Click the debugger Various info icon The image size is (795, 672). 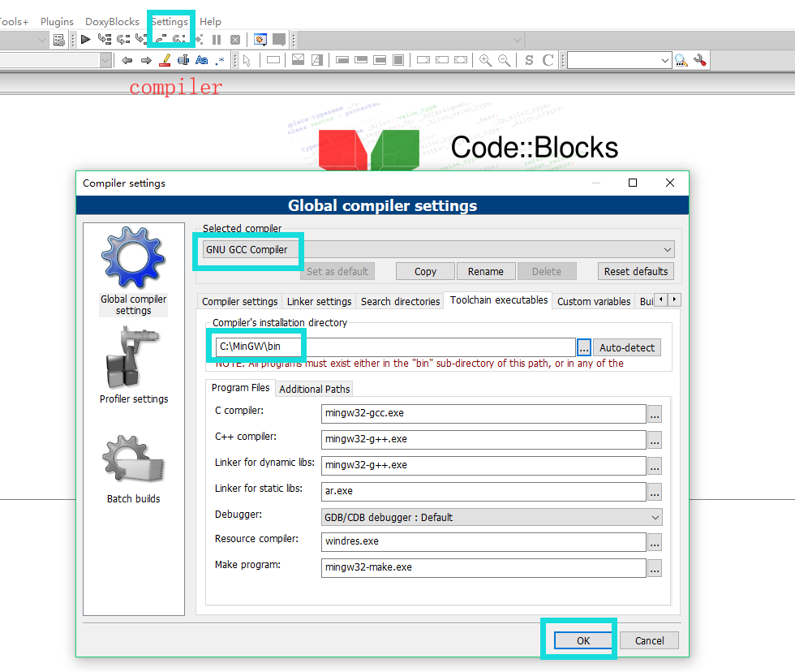click(279, 40)
